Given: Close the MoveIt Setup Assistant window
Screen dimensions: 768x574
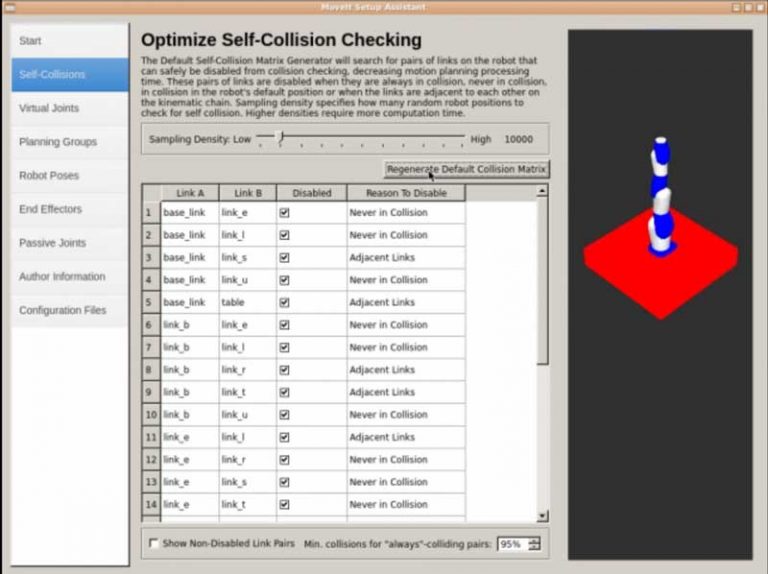Looking at the screenshot, I should [759, 7].
